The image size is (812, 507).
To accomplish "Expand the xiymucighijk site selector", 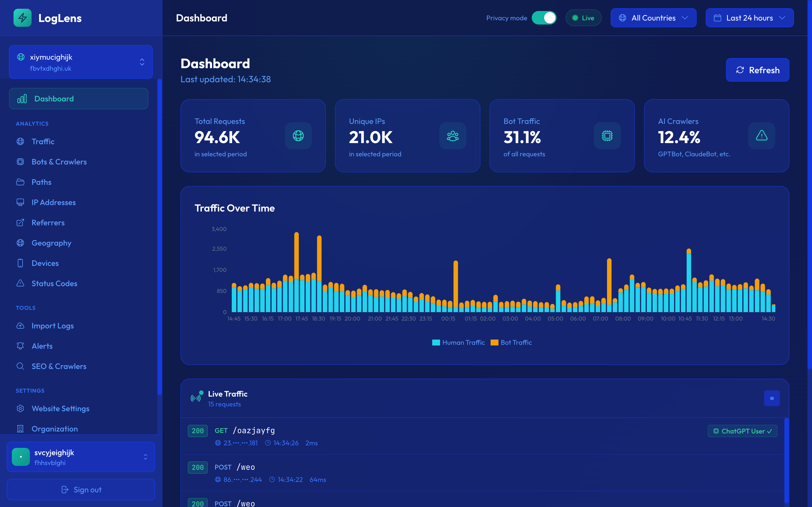I will pos(81,62).
